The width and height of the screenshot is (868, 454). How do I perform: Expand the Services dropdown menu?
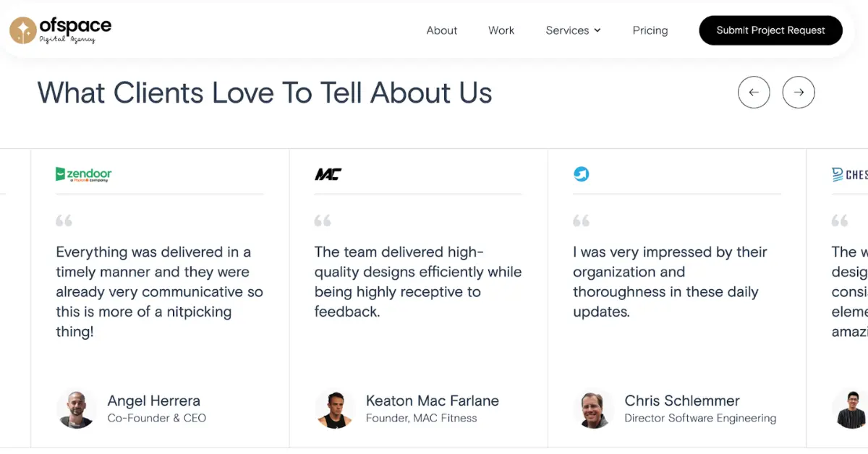(573, 30)
